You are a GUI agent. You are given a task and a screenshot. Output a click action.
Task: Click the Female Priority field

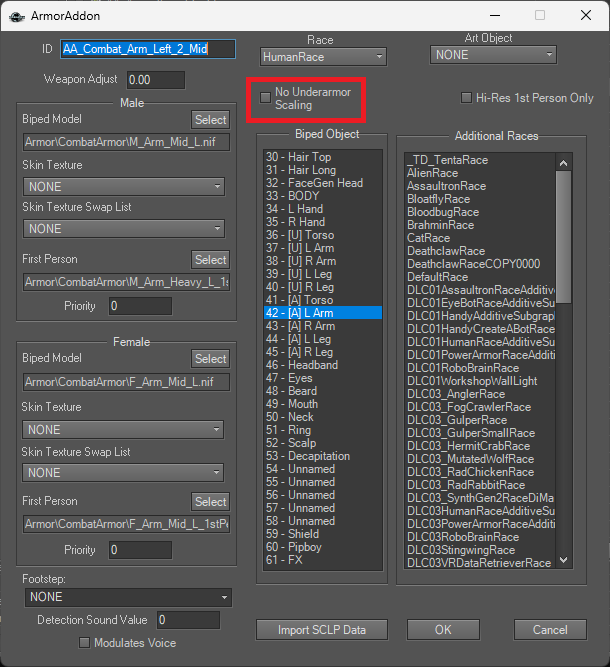140,550
